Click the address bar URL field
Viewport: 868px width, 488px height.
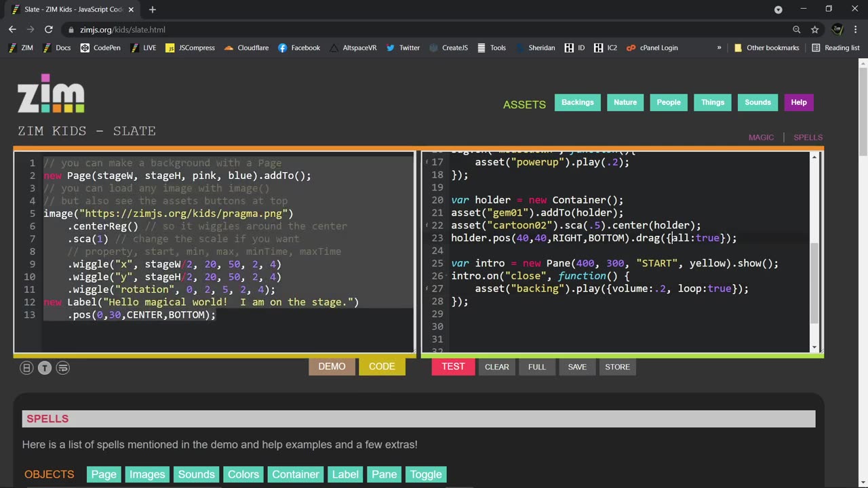pos(427,30)
